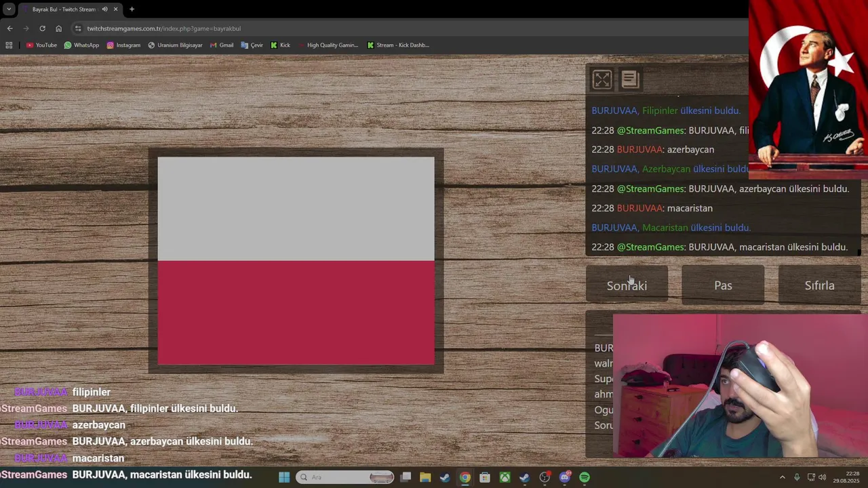Open the High Quality Gaming bookmark

(x=328, y=45)
